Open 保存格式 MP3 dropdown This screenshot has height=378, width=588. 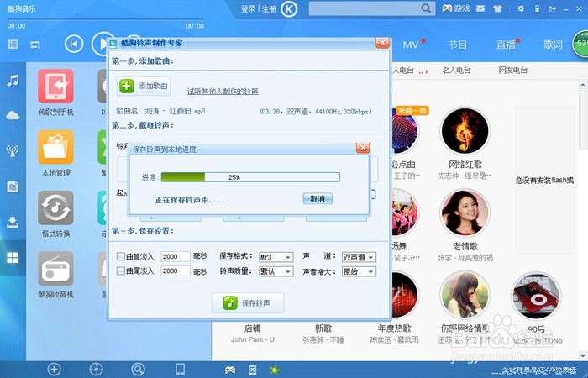276,257
